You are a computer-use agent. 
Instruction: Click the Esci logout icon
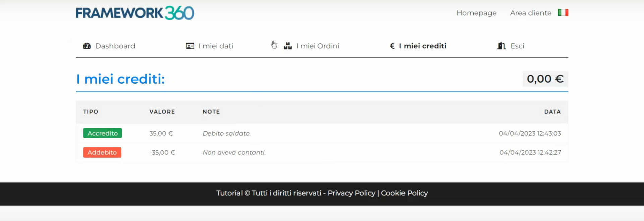click(x=501, y=46)
